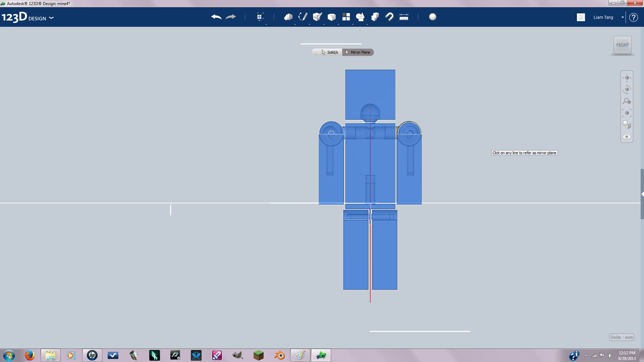Redo the last undone action
644x362 pixels.
click(231, 17)
